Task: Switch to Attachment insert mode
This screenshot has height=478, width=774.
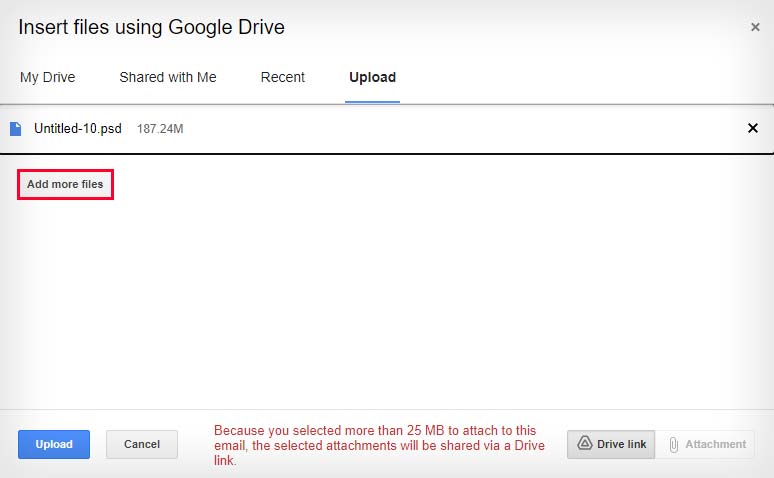Action: click(x=705, y=444)
